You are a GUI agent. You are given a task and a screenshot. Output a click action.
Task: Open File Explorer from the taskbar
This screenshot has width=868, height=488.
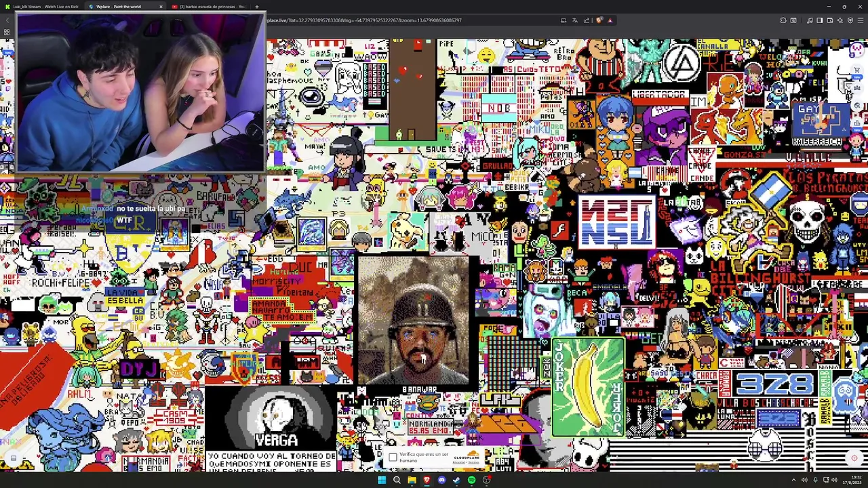(412, 480)
